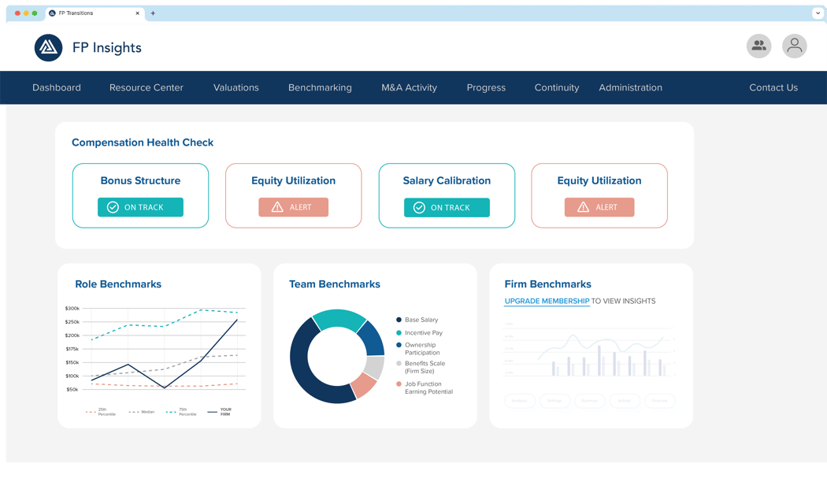Screen dimensions: 827x504
Task: Open the Administration navigation dropdown
Action: (630, 87)
